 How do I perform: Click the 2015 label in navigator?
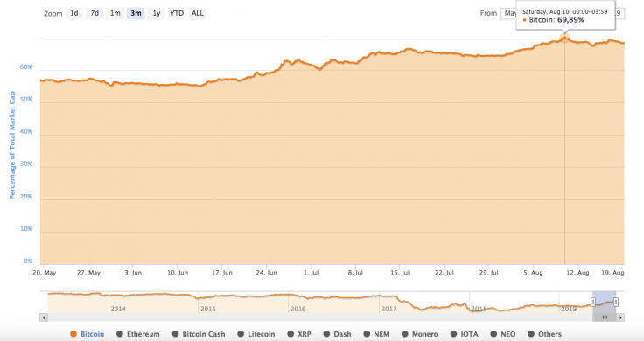(208, 309)
